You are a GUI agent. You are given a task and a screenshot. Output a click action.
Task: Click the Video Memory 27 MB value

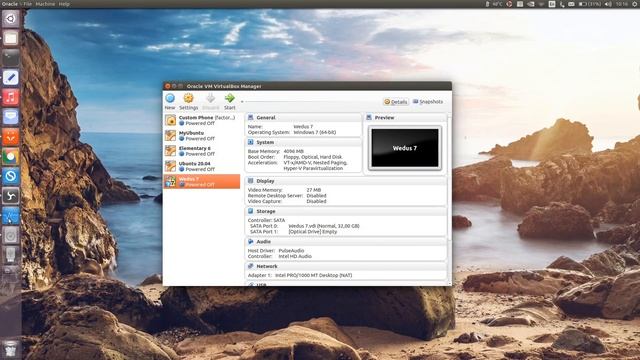click(313, 190)
